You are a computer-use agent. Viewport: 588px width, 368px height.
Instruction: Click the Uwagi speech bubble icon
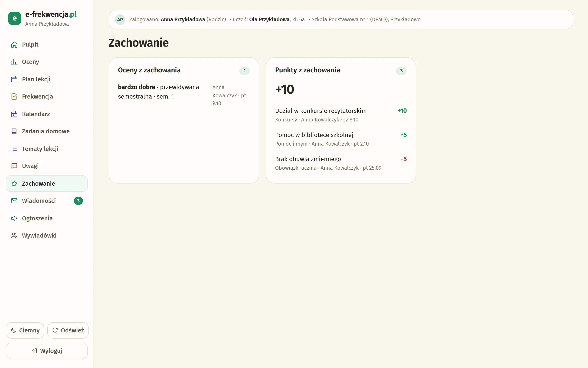14,166
